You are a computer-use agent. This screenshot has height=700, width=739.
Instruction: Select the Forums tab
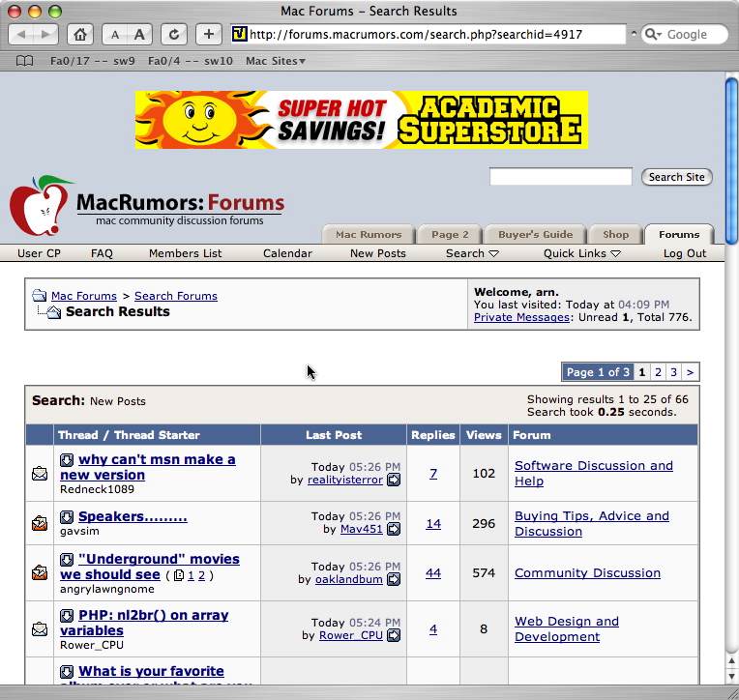click(679, 234)
